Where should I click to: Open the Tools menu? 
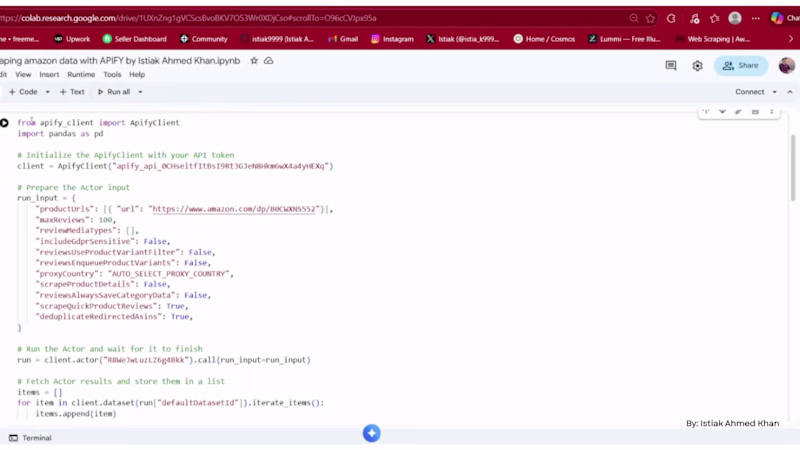(x=112, y=74)
